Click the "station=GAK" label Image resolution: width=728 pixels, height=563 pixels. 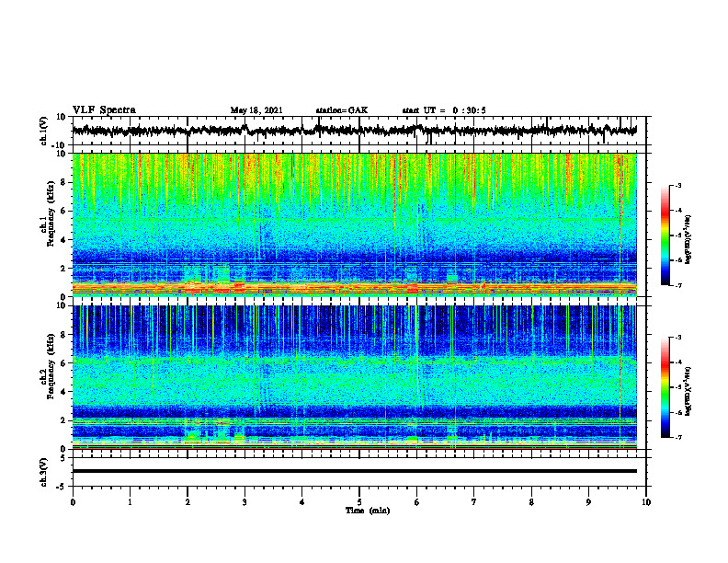(x=342, y=110)
